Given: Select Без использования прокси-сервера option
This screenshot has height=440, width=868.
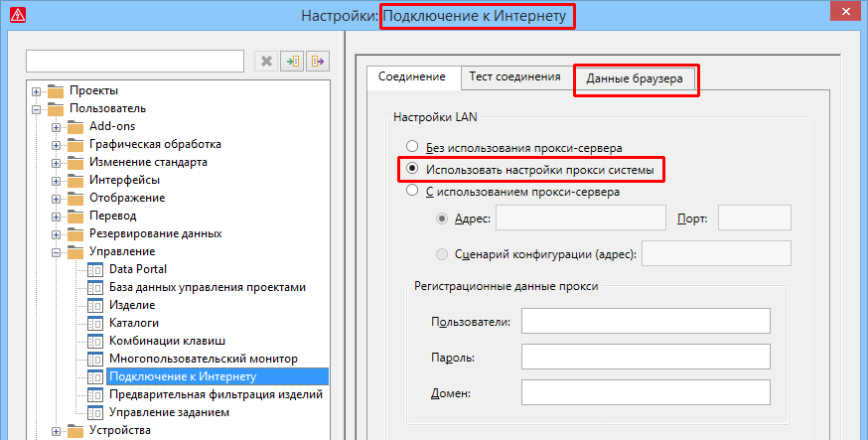Looking at the screenshot, I should (x=411, y=146).
